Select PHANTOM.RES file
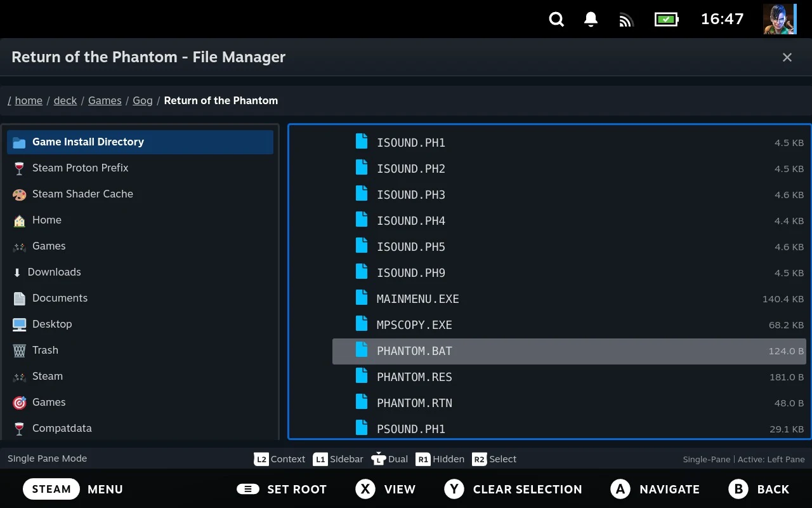812x508 pixels. pyautogui.click(x=569, y=377)
